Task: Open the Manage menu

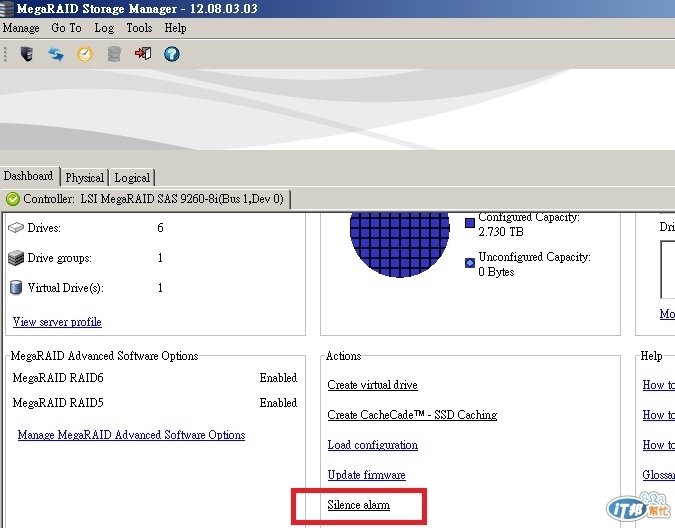Action: (x=21, y=28)
